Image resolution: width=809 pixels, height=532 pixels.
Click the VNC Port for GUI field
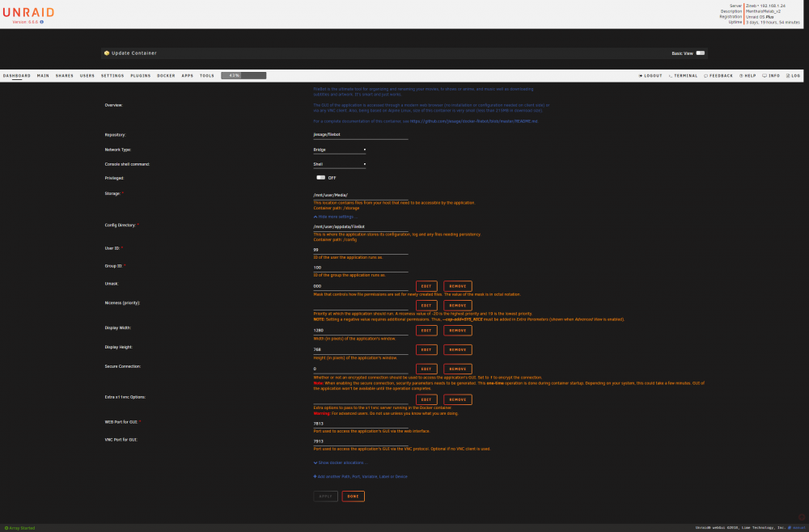[x=361, y=441]
